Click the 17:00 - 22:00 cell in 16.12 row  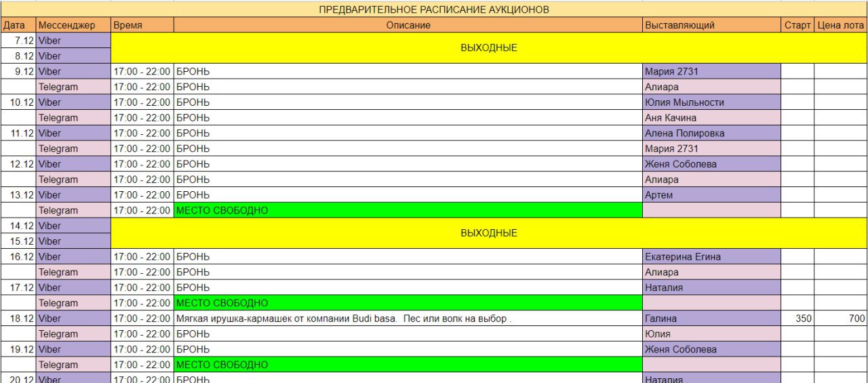(142, 257)
